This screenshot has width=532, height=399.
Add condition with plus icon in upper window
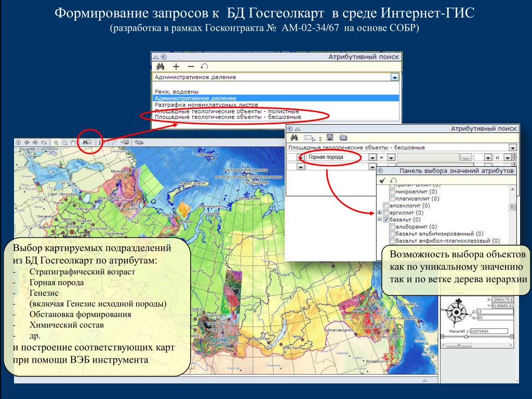(176, 66)
